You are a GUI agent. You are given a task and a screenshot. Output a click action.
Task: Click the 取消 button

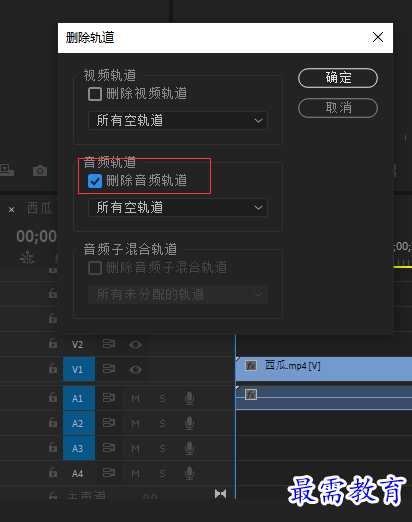(x=338, y=108)
